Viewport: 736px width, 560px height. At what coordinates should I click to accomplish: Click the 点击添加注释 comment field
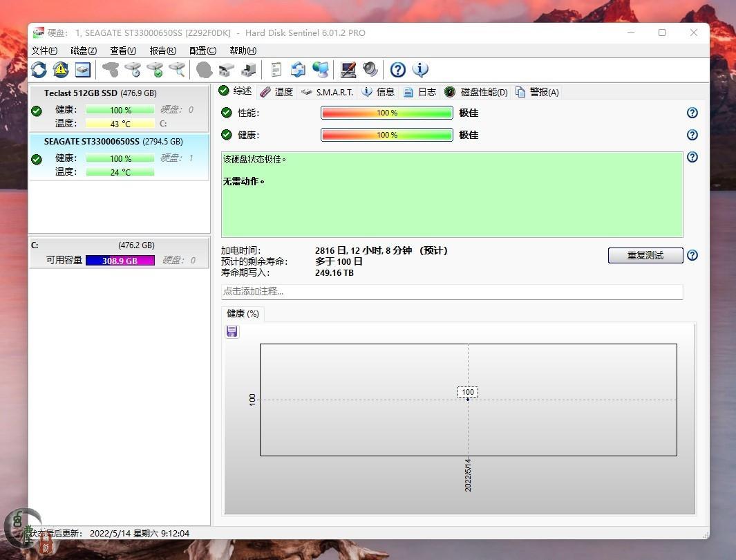(x=451, y=292)
